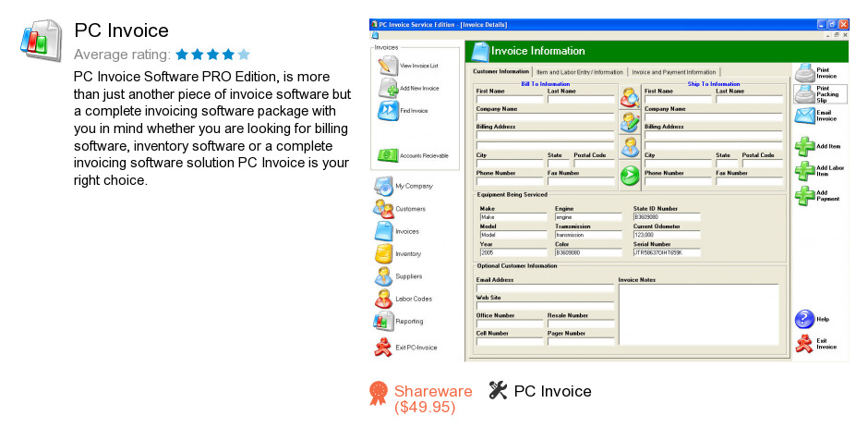
Task: Open Help question mark icon
Action: [x=804, y=319]
